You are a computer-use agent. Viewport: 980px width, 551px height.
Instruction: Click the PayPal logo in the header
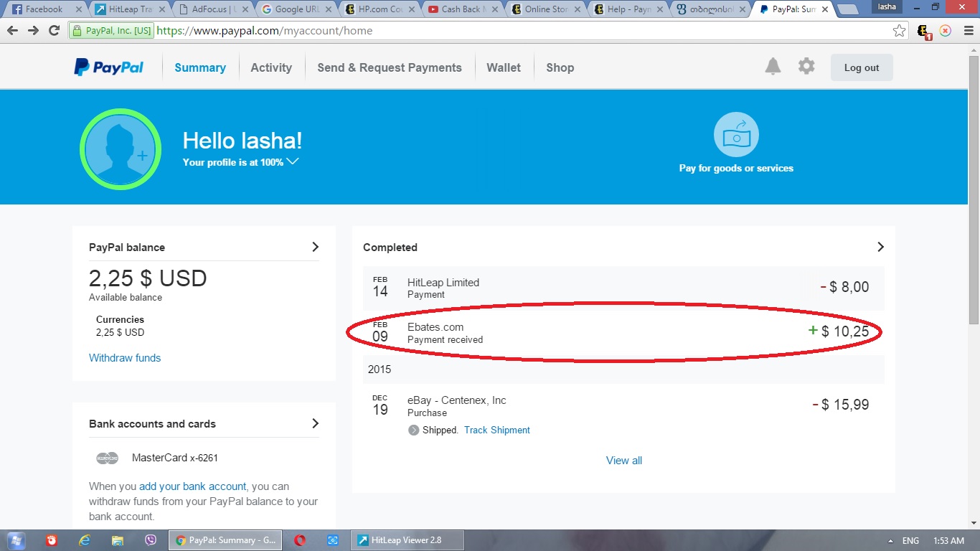coord(109,67)
